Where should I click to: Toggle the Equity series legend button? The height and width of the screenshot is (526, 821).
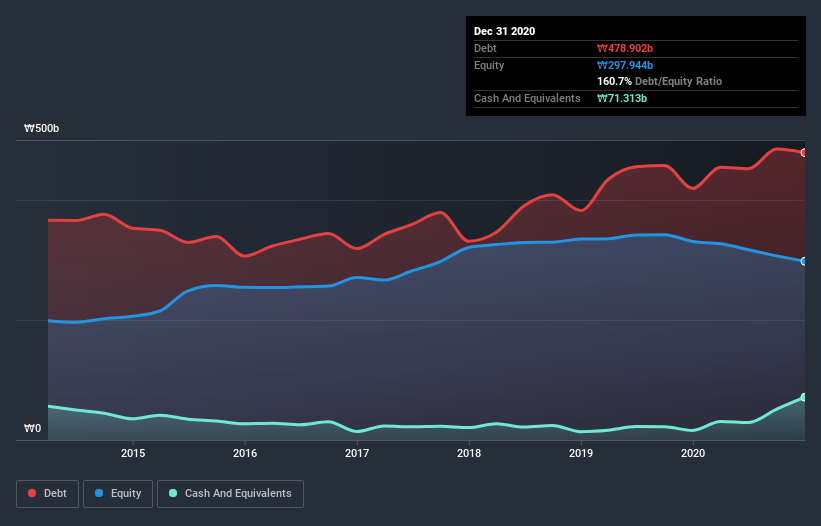point(118,494)
